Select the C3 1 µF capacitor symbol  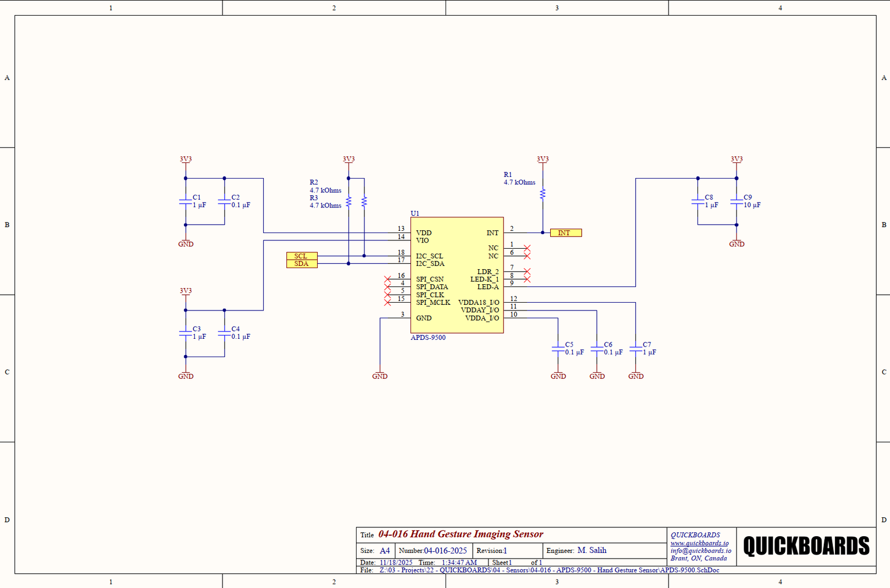click(x=185, y=333)
